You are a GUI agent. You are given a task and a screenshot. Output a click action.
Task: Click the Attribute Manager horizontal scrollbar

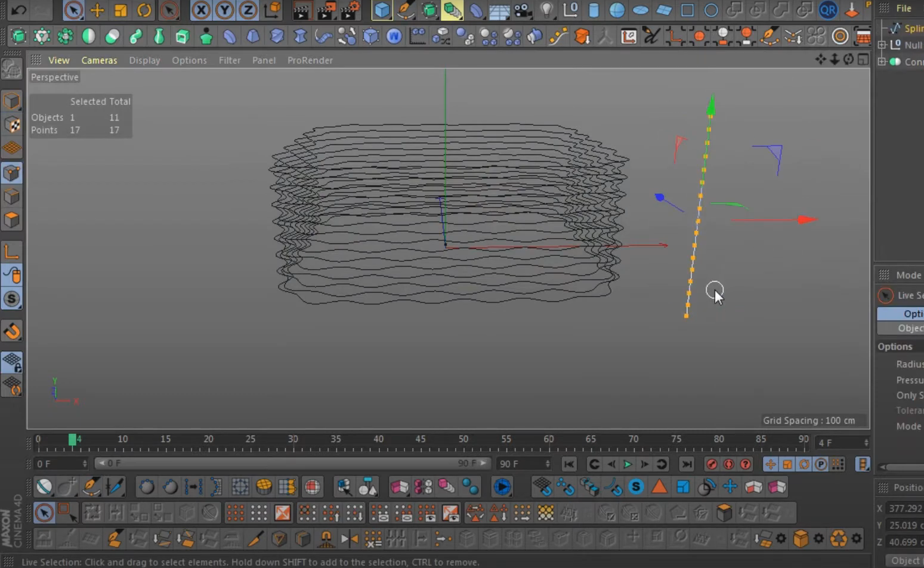[x=903, y=467]
